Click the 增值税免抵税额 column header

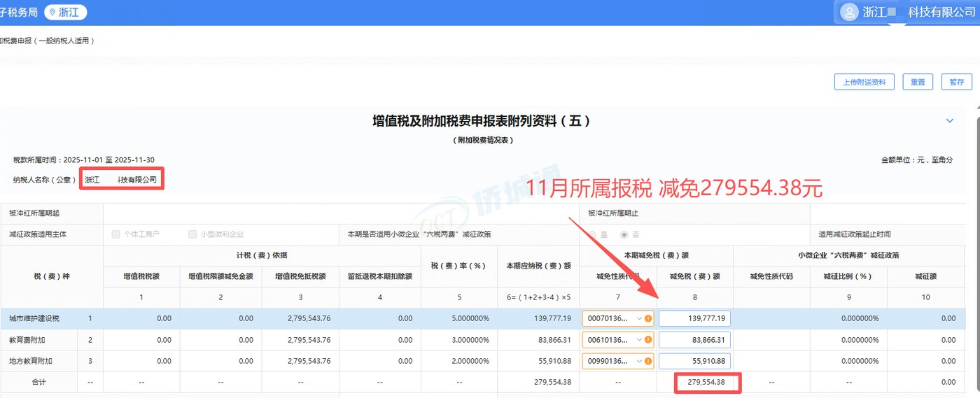pos(300,276)
